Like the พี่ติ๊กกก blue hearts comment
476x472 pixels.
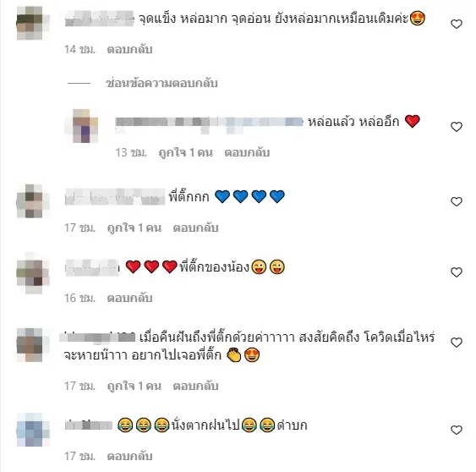tap(457, 201)
